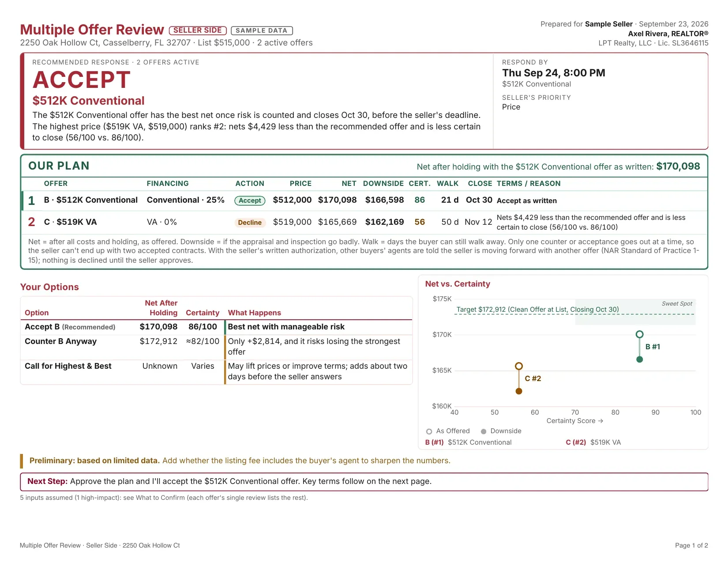Click the '21 d' walk period cell
Viewport: 728px width, 563px height.
[x=450, y=200]
